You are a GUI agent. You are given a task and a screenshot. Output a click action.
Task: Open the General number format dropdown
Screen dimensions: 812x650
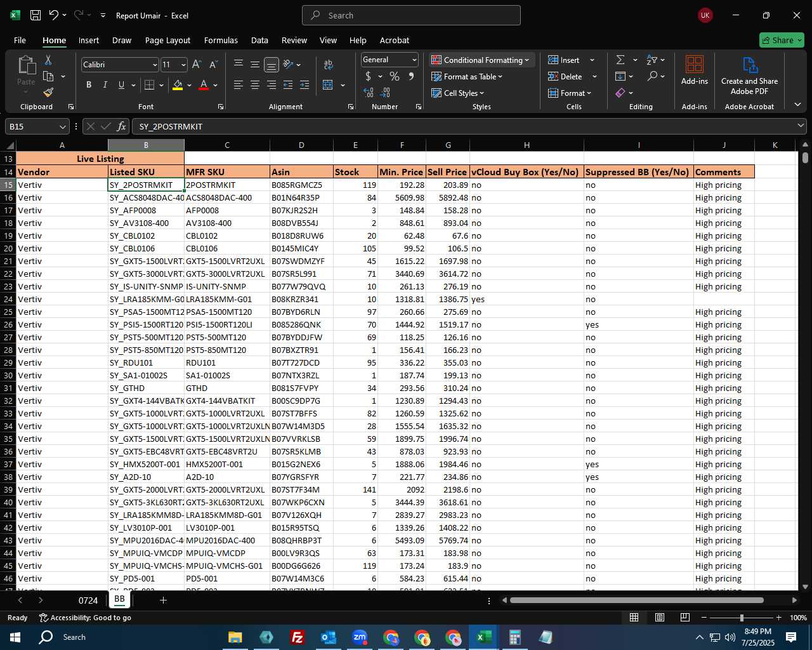tap(414, 60)
